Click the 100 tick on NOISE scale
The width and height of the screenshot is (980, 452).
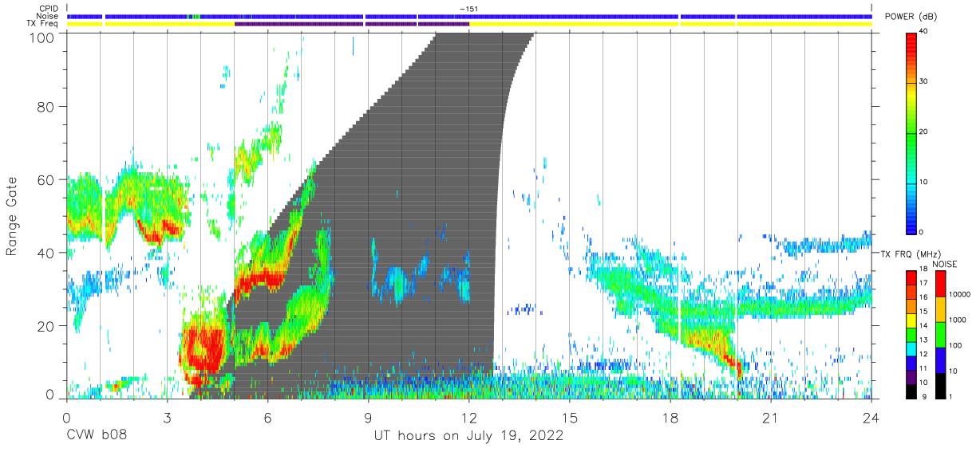[x=957, y=345]
